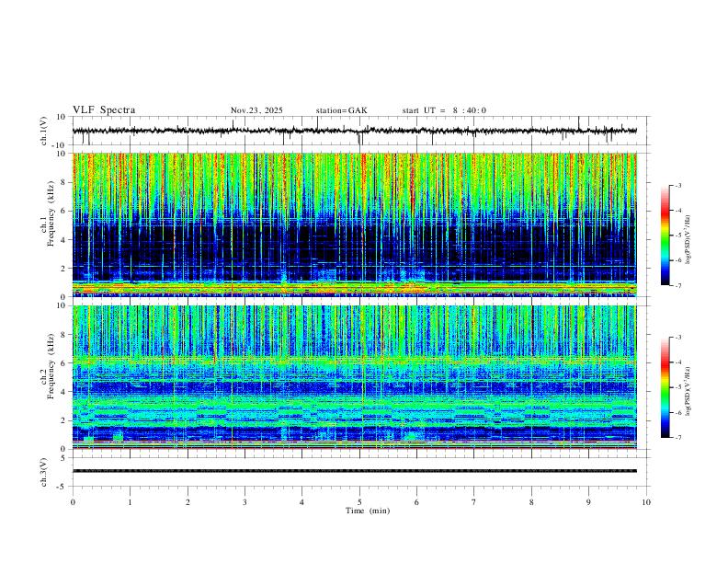Click the "2" kHz tick on ch.1 frequency axis
The height and width of the screenshot is (563, 728).
click(x=63, y=268)
